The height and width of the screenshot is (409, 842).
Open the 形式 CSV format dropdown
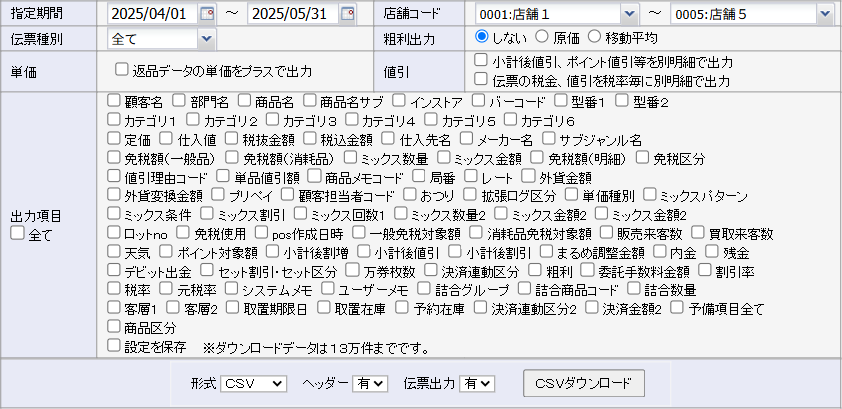coord(253,383)
